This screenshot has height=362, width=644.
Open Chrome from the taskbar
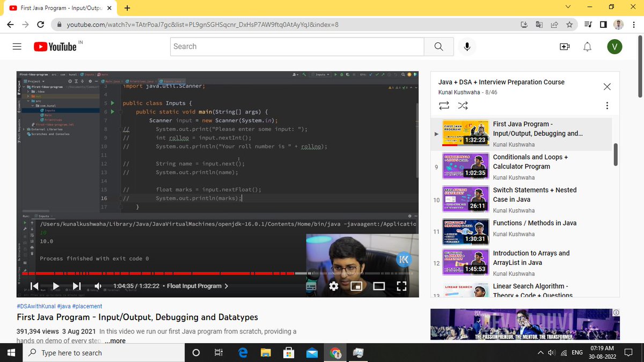point(335,353)
